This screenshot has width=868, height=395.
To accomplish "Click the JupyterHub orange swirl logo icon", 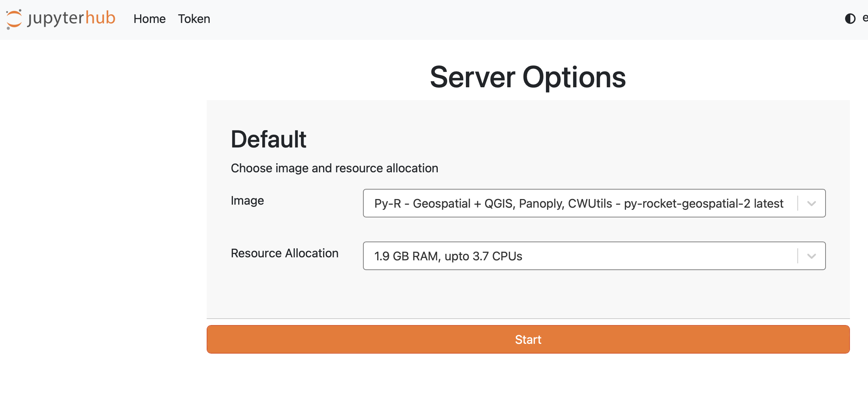I will [x=14, y=19].
